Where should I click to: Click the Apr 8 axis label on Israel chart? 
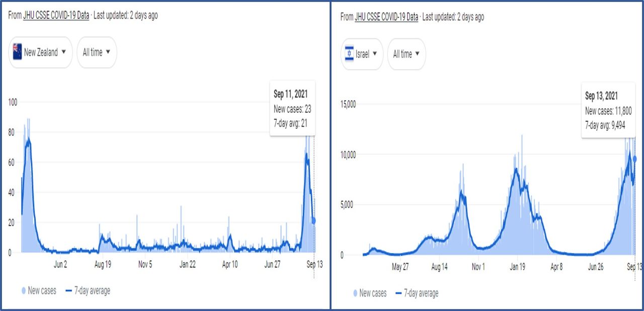coord(556,267)
